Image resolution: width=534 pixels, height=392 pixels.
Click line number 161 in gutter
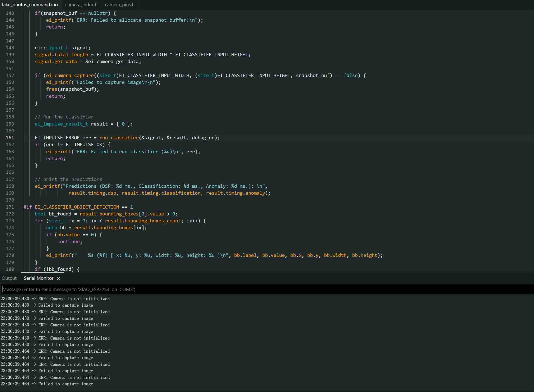(x=10, y=138)
